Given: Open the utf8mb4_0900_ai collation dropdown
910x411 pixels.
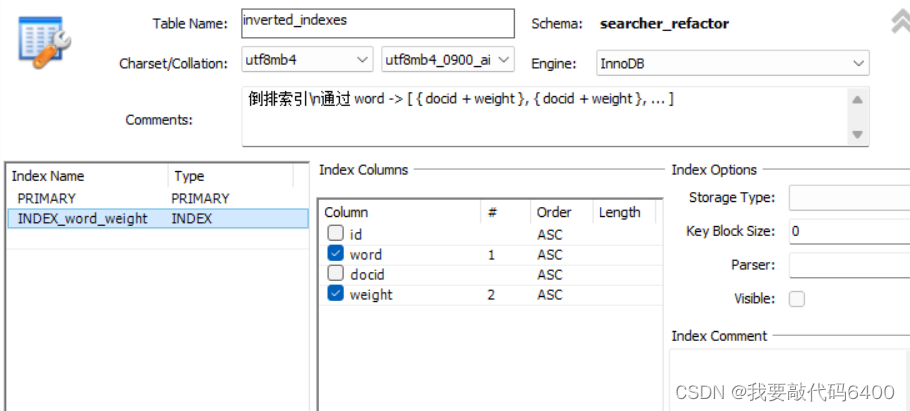Looking at the screenshot, I should click(448, 59).
